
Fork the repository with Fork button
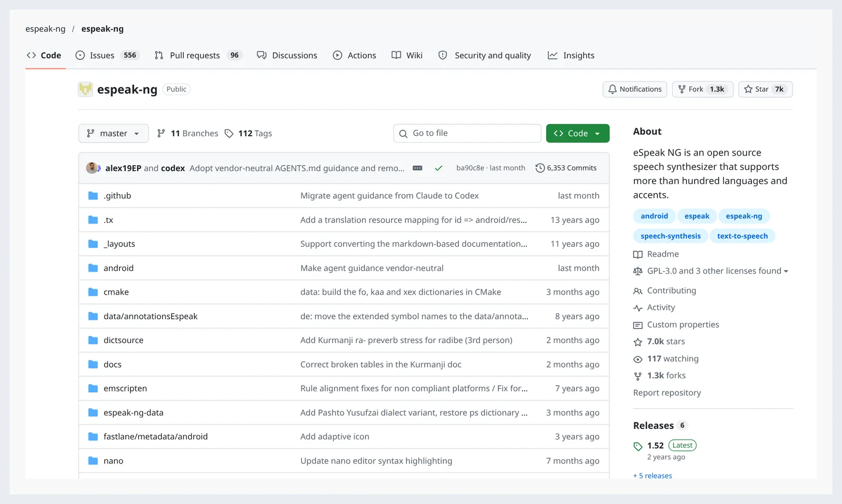(x=703, y=89)
